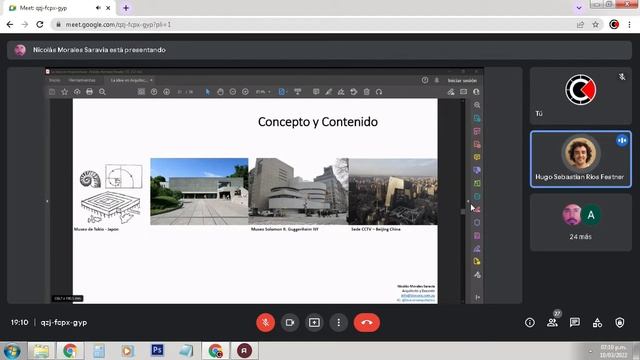Screen dimensions: 640x360
Task: Click the trash delete icon in Acrobat
Action: 367,92
